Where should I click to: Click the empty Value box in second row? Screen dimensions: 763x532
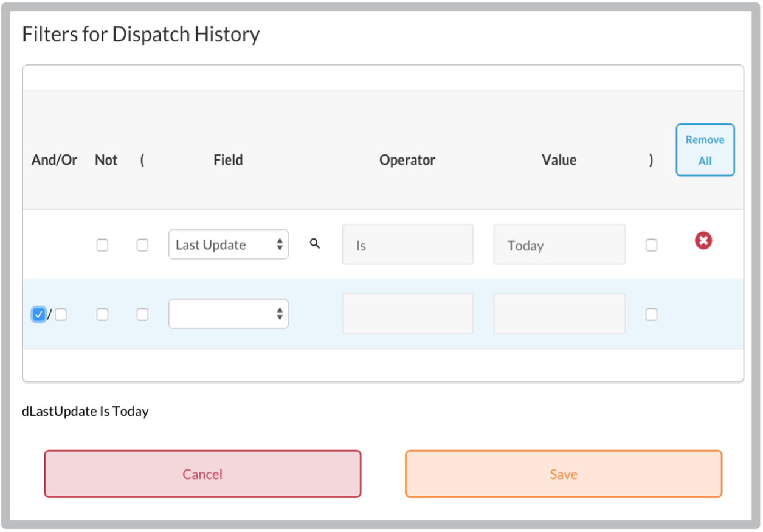[559, 314]
